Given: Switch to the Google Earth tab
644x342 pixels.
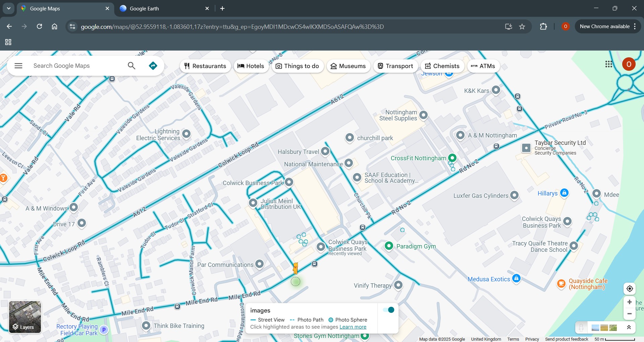Looking at the screenshot, I should 164,8.
